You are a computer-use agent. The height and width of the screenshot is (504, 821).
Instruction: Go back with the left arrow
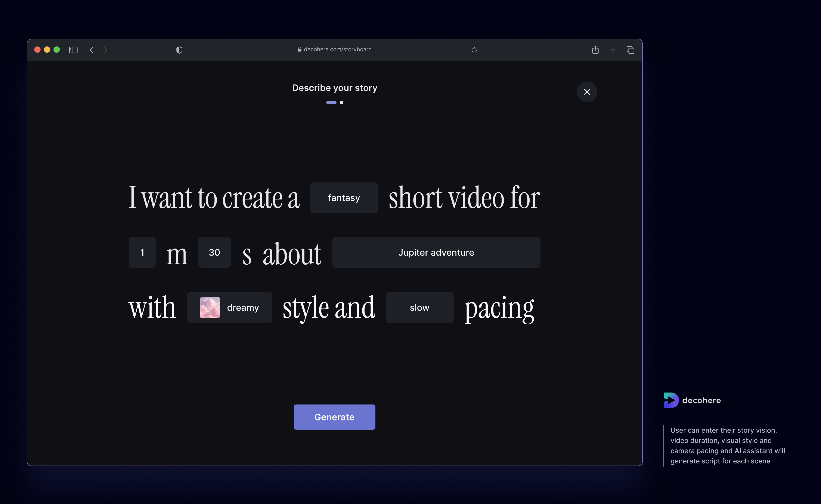coord(92,50)
